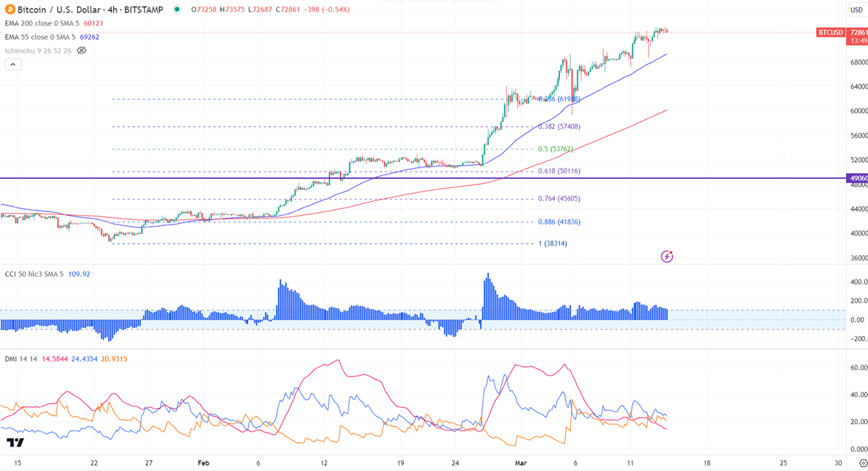Click the Bitcoin symbol logo icon
The image size is (868, 471).
[10, 10]
